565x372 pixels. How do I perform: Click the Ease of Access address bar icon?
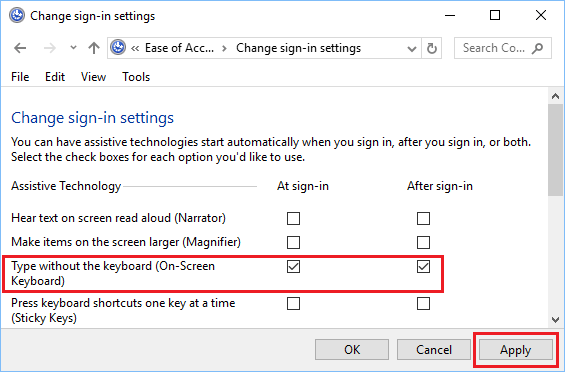point(118,48)
